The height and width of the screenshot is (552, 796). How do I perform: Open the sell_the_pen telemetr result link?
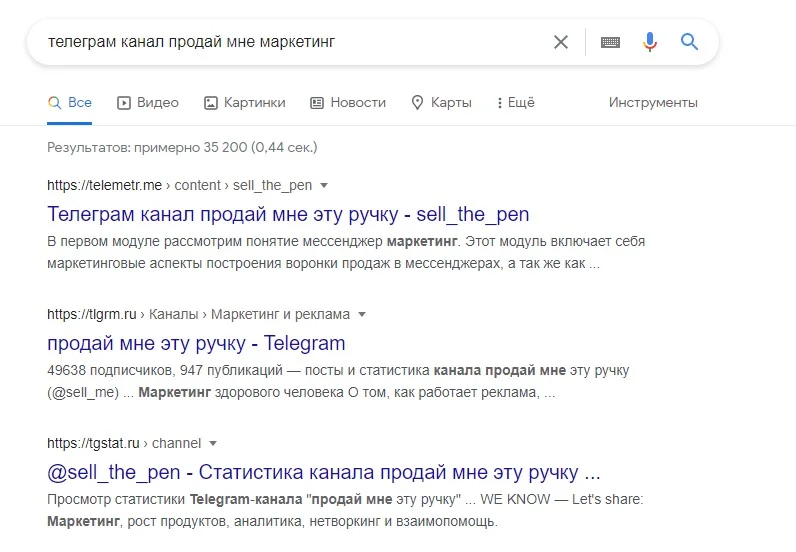288,214
